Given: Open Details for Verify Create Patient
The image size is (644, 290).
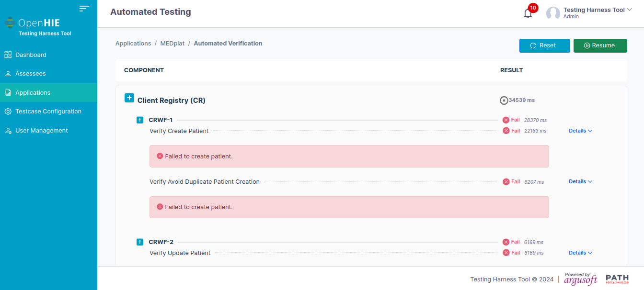Looking at the screenshot, I should (x=580, y=131).
